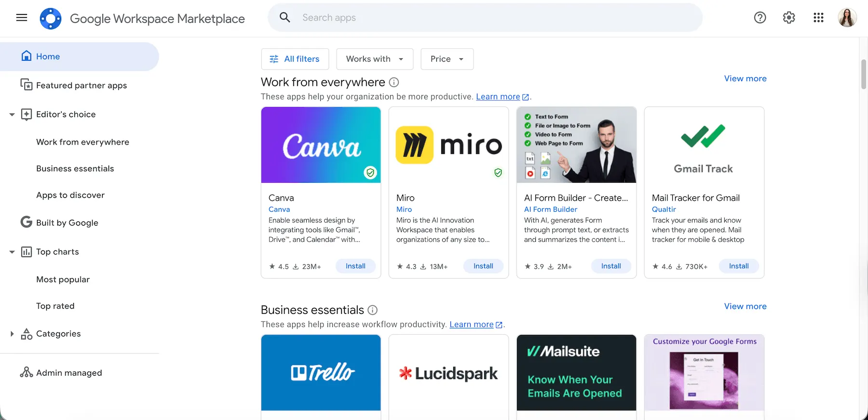The height and width of the screenshot is (420, 868).
Task: Click verified shield badge on Canva card
Action: [x=370, y=173]
